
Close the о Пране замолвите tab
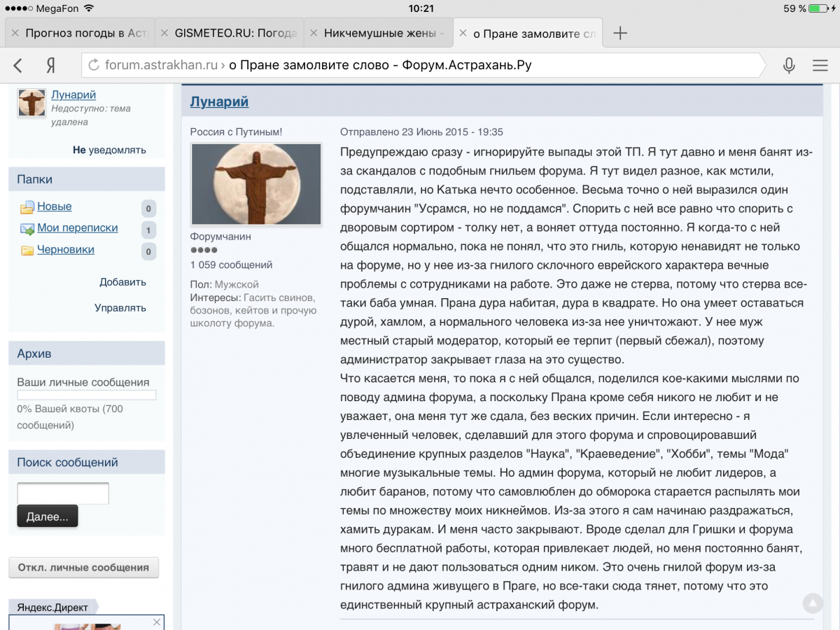pyautogui.click(x=463, y=33)
